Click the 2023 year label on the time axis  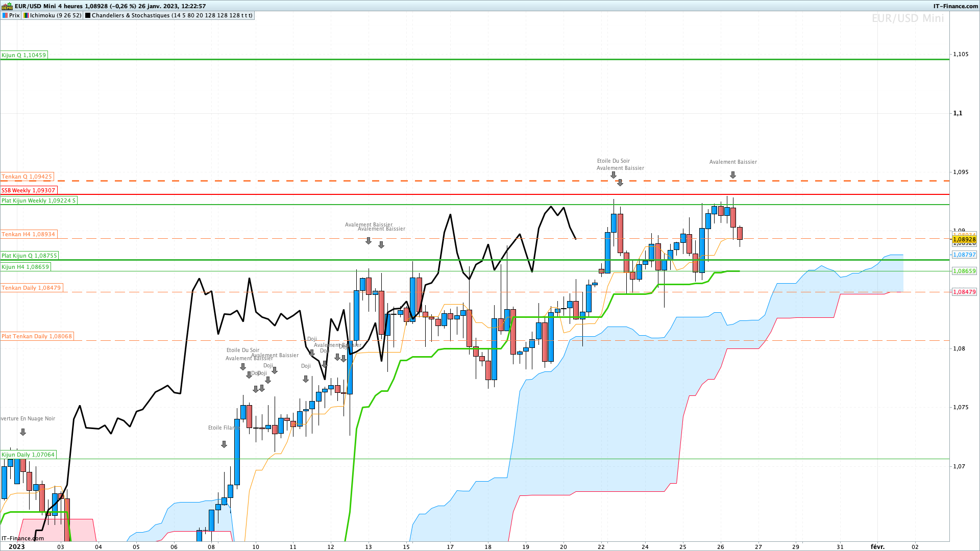tap(17, 546)
